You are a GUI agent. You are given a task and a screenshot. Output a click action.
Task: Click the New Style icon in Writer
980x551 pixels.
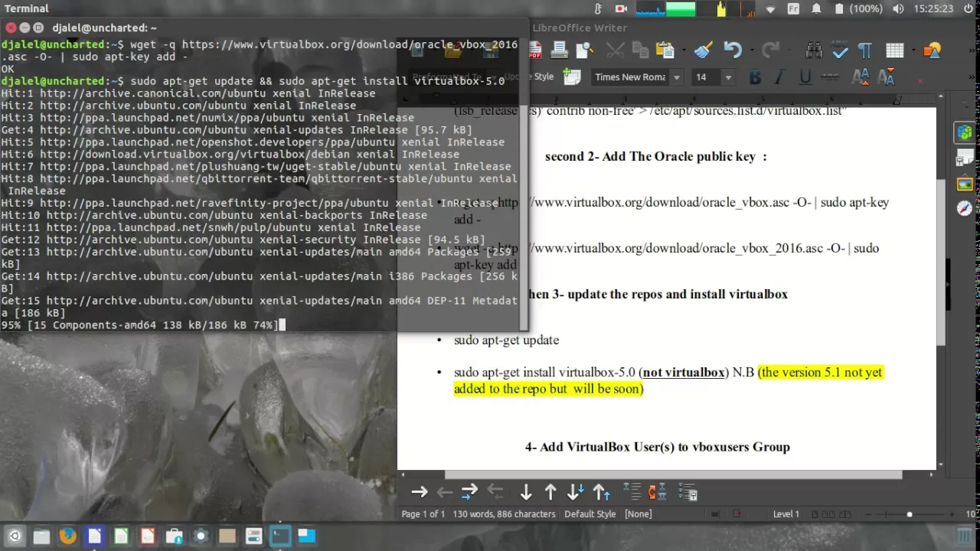click(572, 77)
